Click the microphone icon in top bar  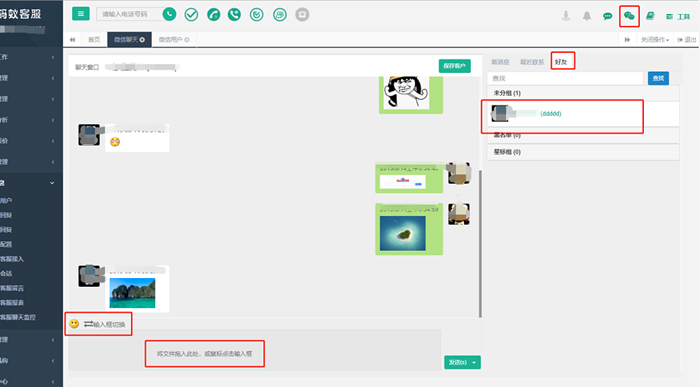tap(566, 16)
